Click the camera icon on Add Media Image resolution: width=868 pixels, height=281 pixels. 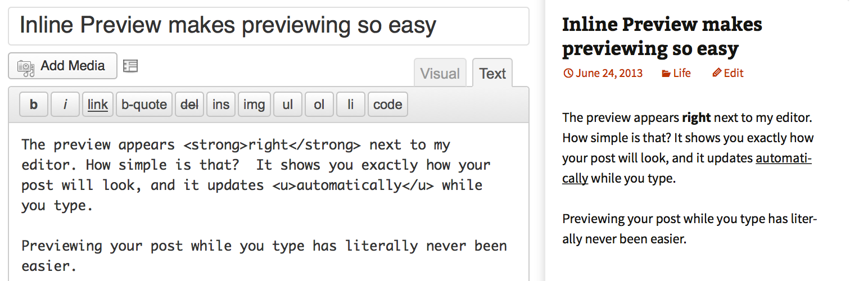[x=26, y=66]
